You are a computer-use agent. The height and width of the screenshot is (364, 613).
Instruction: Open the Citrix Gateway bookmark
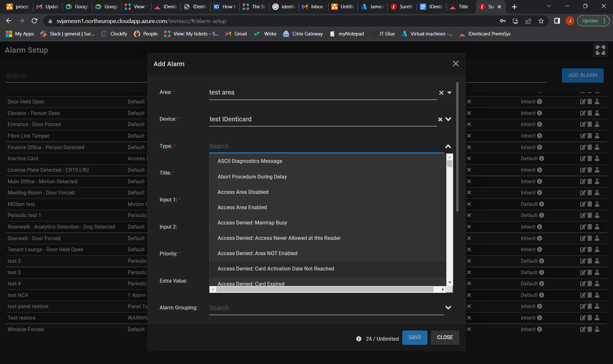303,34
